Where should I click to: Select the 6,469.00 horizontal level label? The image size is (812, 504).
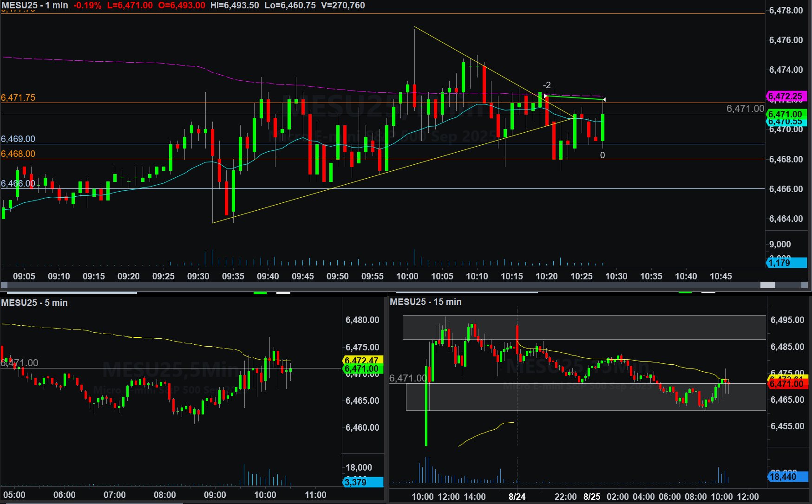pos(18,139)
